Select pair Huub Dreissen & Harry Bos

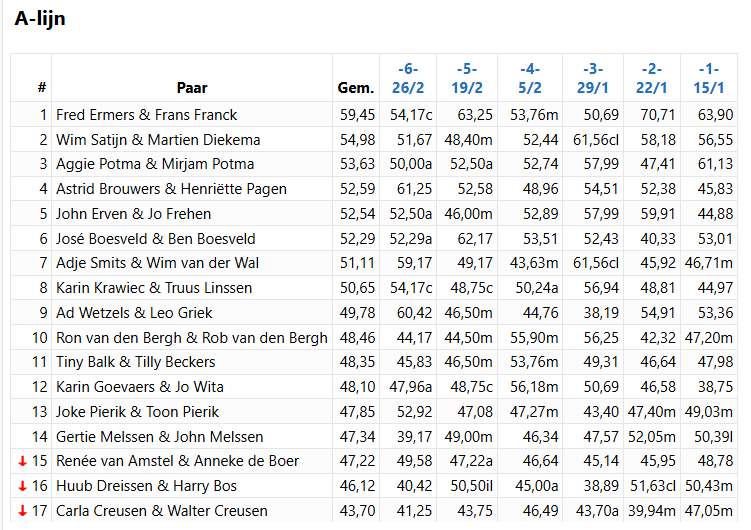[x=147, y=486]
